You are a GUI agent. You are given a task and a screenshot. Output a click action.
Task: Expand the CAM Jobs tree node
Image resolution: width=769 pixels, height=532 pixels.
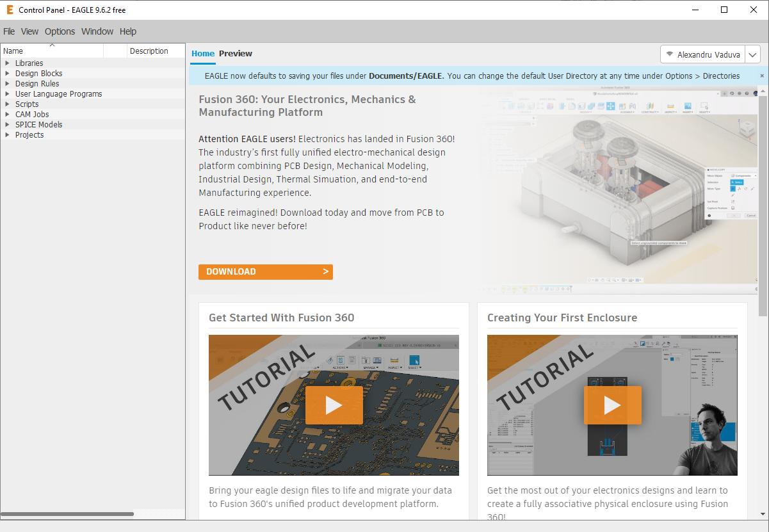(7, 115)
